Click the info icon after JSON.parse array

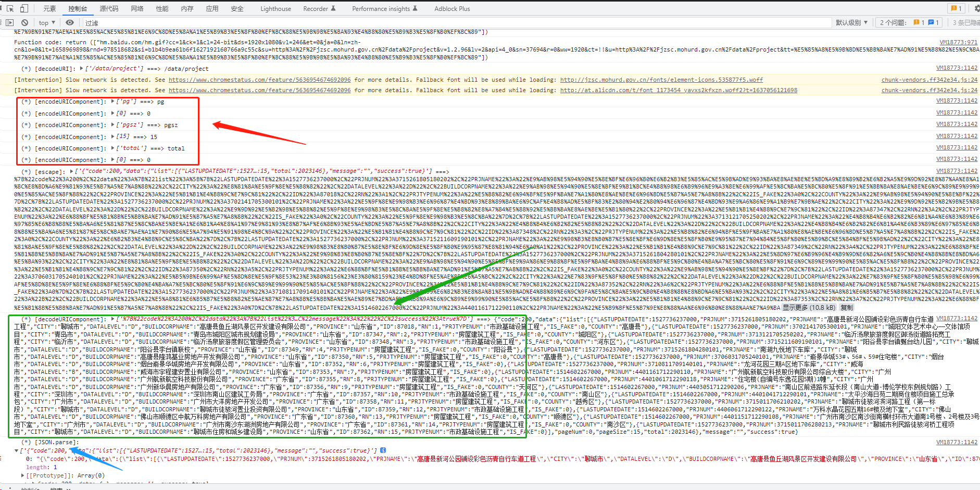[x=383, y=450]
